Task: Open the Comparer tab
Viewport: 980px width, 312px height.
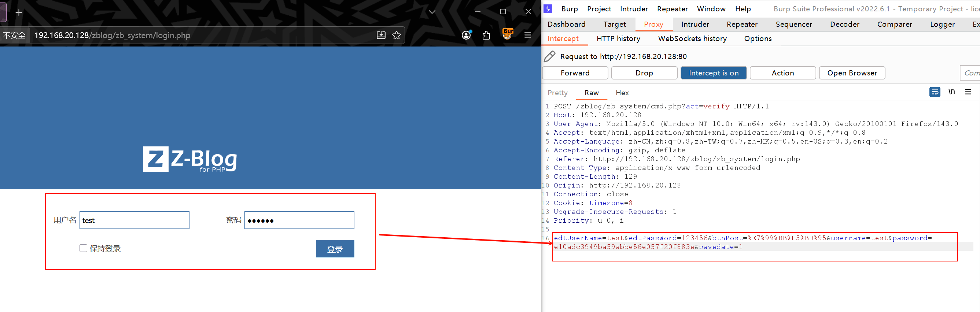Action: tap(894, 24)
